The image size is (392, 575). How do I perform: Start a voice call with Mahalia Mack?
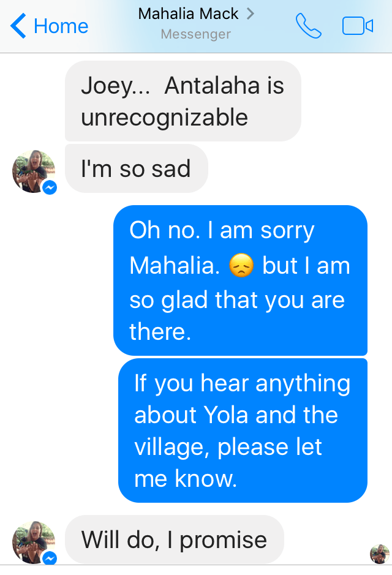308,26
